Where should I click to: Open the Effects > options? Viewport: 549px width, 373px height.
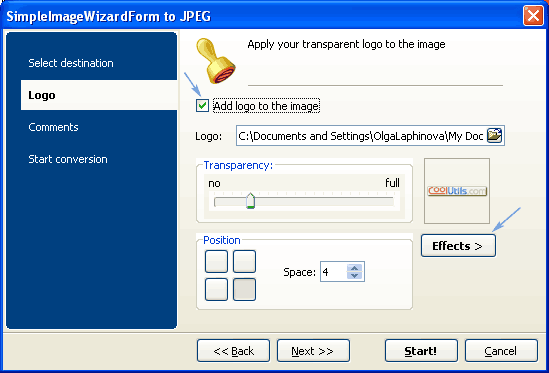click(458, 246)
